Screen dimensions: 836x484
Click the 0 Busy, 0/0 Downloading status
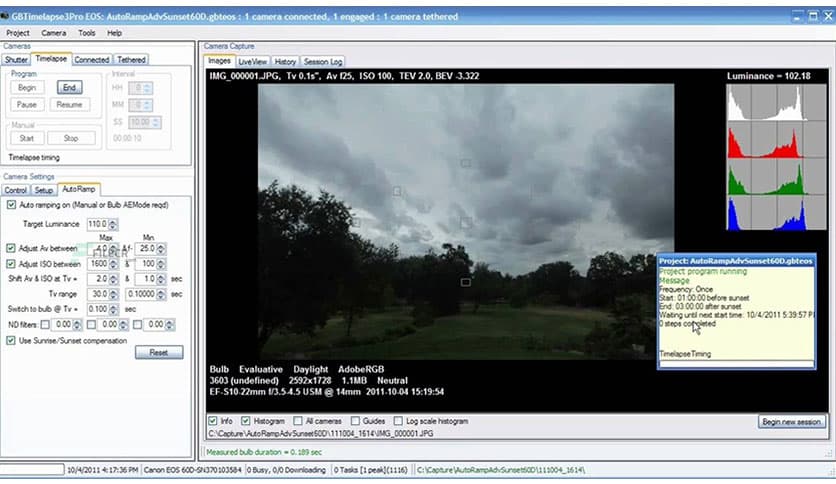click(x=286, y=470)
